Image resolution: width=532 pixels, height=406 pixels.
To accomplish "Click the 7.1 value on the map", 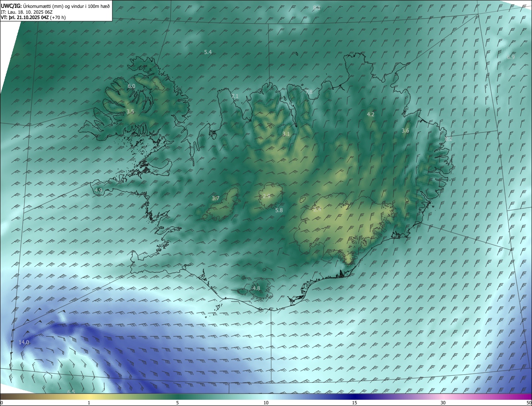I will pyautogui.click(x=235, y=96).
